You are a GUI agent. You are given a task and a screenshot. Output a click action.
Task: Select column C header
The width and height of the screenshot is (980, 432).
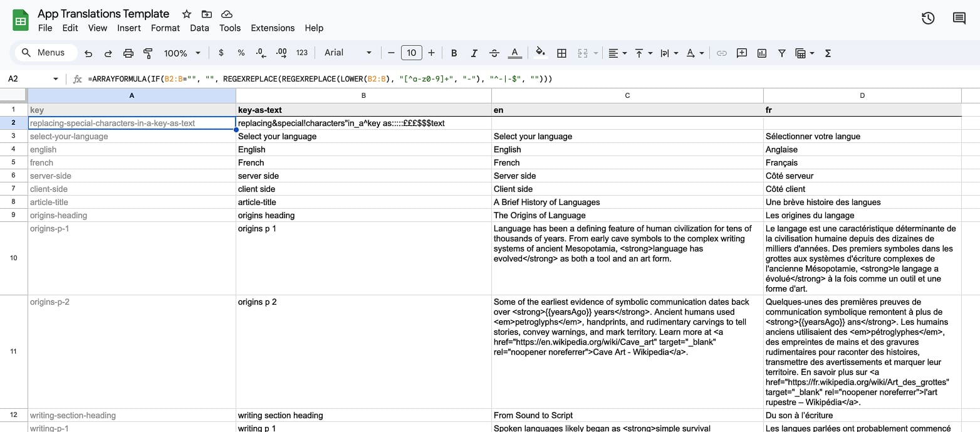[627, 95]
